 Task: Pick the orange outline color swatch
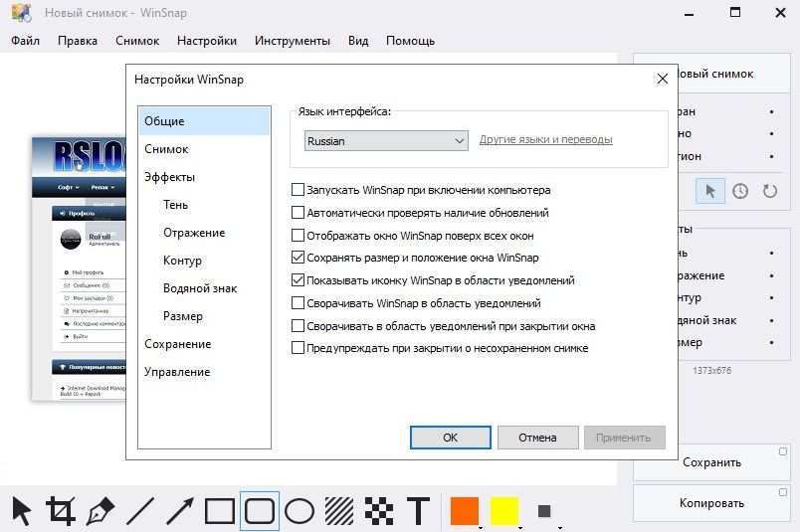pyautogui.click(x=465, y=510)
